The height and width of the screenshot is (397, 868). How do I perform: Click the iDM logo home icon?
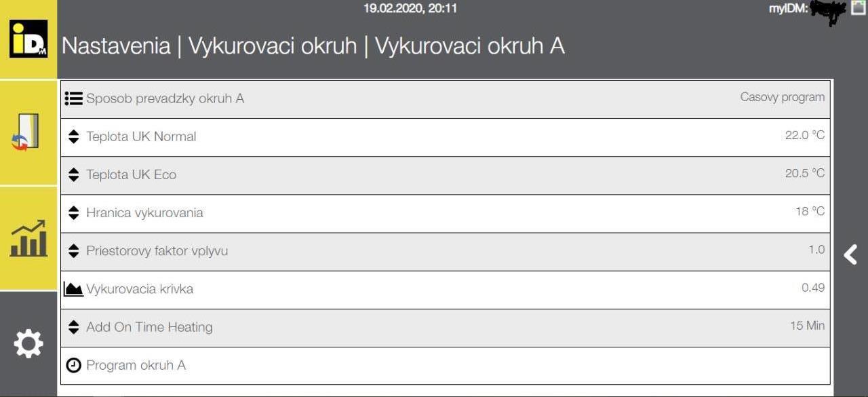[x=28, y=39]
